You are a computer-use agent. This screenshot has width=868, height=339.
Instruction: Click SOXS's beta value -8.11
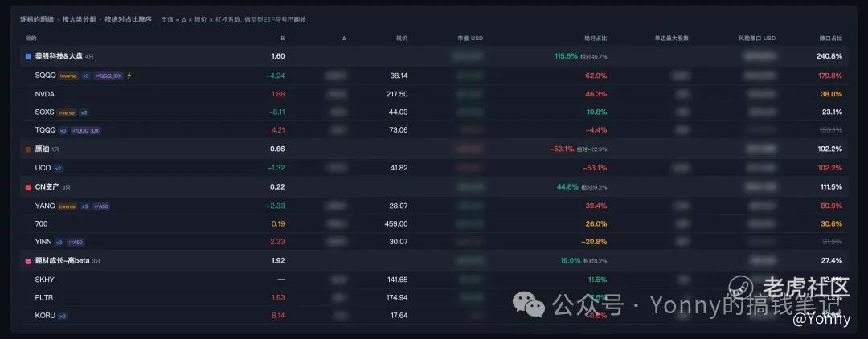click(276, 112)
